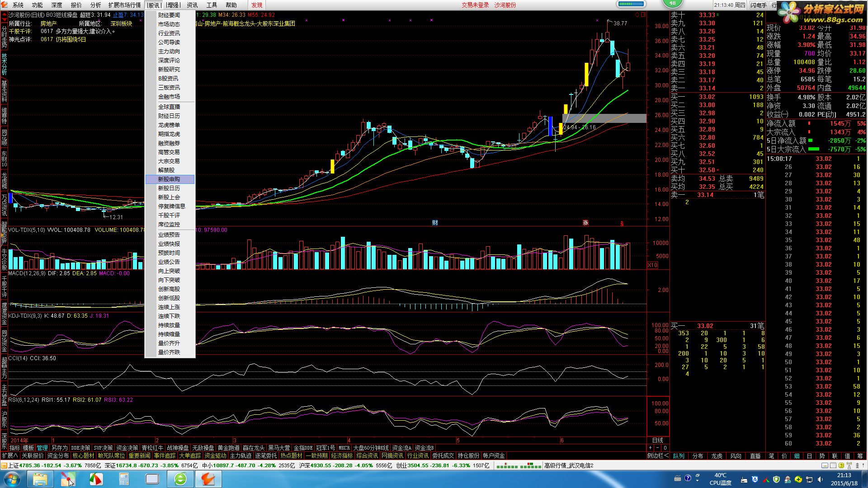Switch to the 分布 tab
The height and width of the screenshot is (488, 868).
pos(698,456)
